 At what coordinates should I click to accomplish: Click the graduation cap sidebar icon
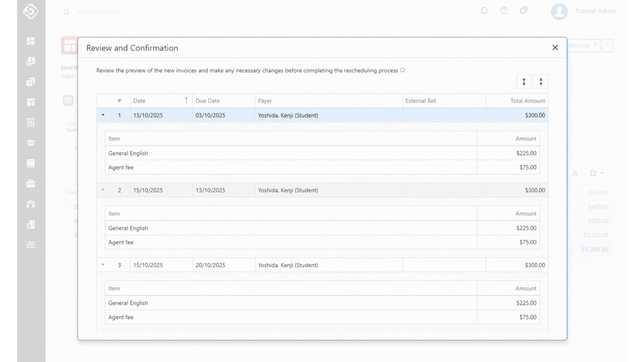pos(31,143)
